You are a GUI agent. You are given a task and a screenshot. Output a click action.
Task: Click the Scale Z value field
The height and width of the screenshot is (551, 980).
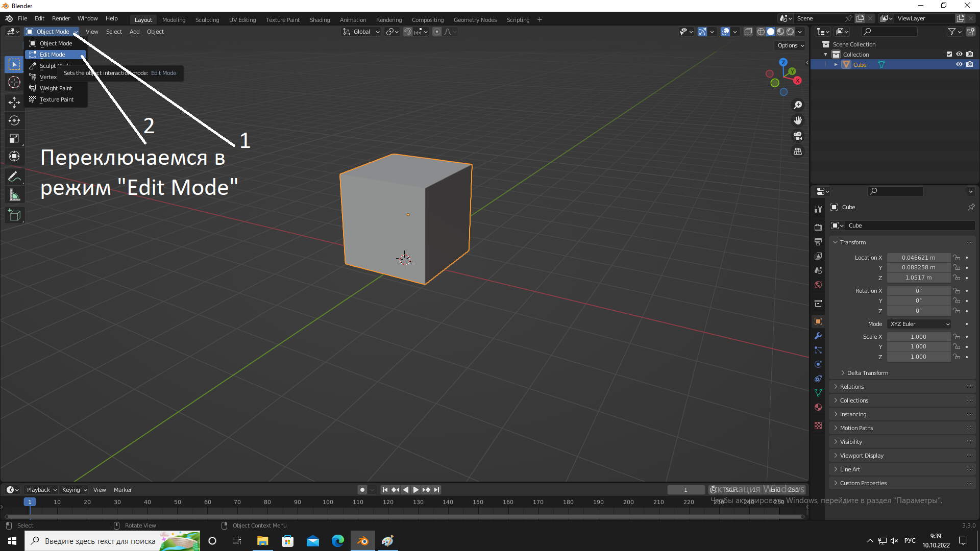click(919, 357)
